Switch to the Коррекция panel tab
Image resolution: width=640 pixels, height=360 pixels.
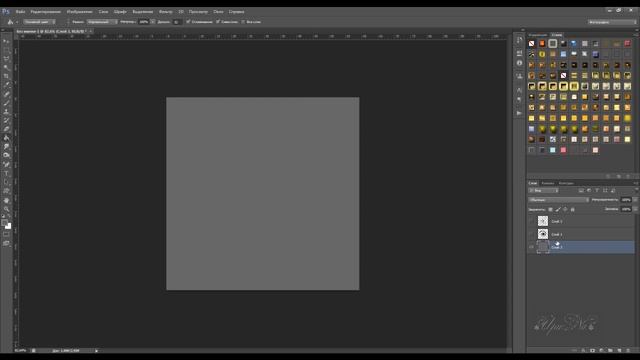tap(538, 35)
